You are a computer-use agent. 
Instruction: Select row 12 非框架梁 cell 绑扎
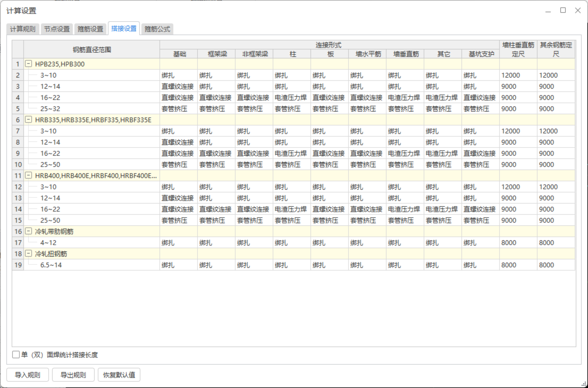254,187
